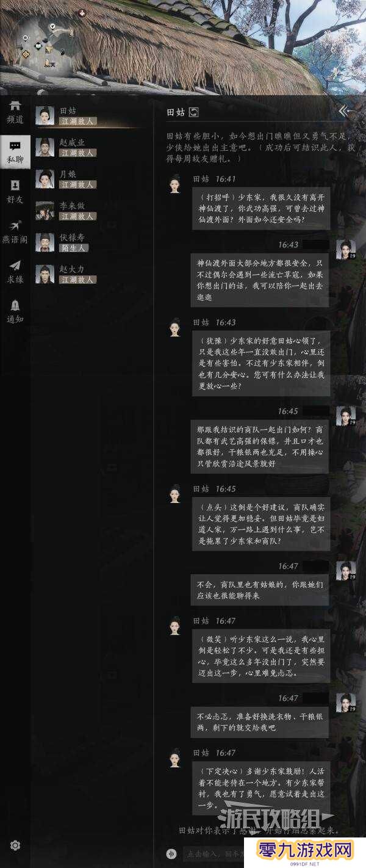Click 田姑's avatar on the 16:41 message
366x868 pixels.
[x=174, y=184]
